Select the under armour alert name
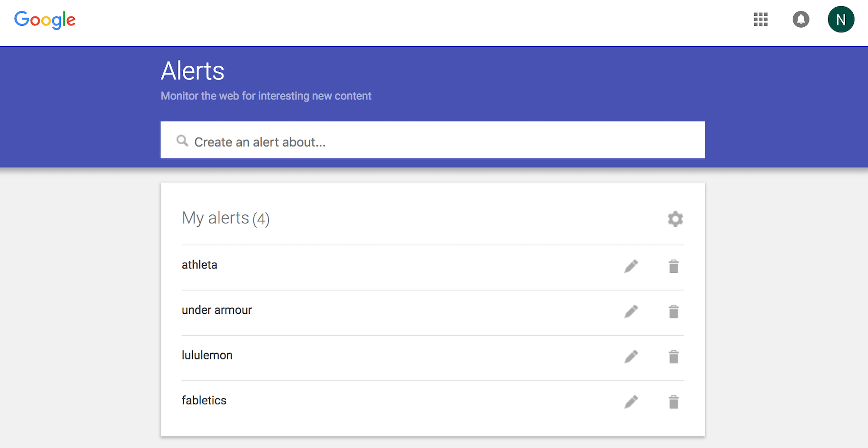The image size is (868, 448). point(217,310)
